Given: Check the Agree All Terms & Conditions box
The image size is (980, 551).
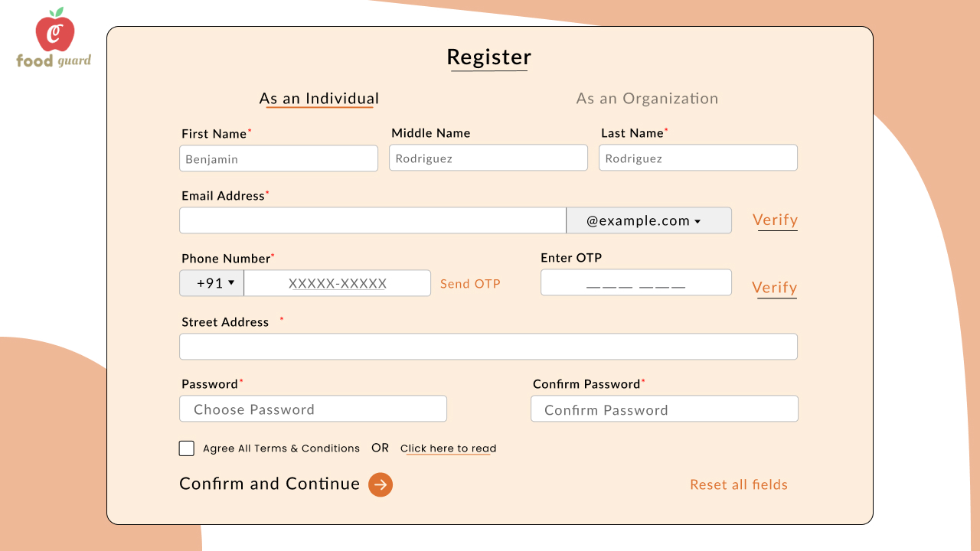Looking at the screenshot, I should tap(187, 448).
